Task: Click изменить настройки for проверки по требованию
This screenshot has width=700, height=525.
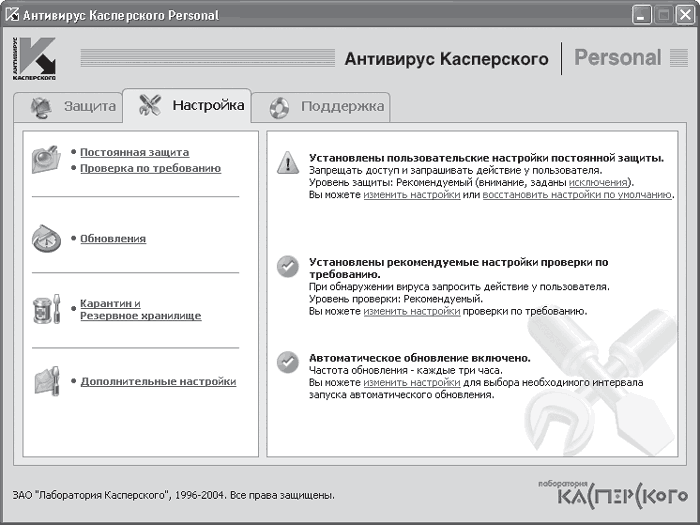Action: (x=412, y=311)
